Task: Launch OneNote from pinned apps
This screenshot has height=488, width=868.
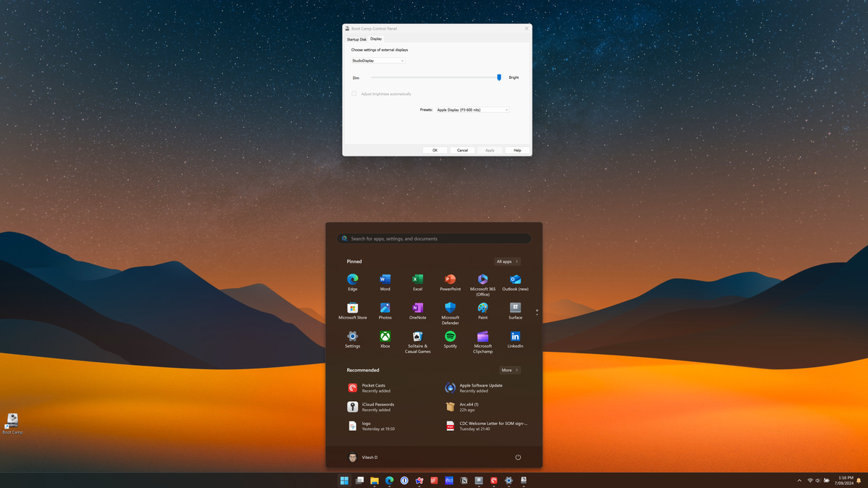Action: click(417, 308)
